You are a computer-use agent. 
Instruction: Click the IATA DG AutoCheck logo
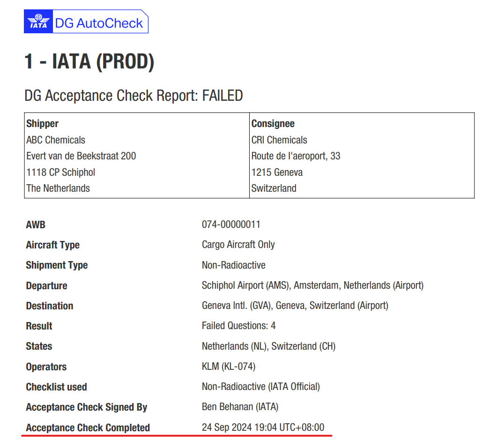click(86, 22)
